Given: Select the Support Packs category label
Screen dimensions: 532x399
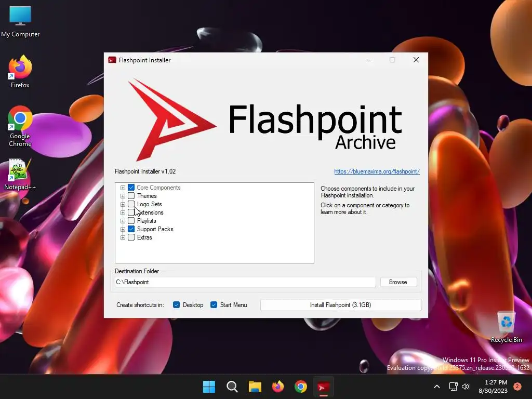Looking at the screenshot, I should pos(155,229).
